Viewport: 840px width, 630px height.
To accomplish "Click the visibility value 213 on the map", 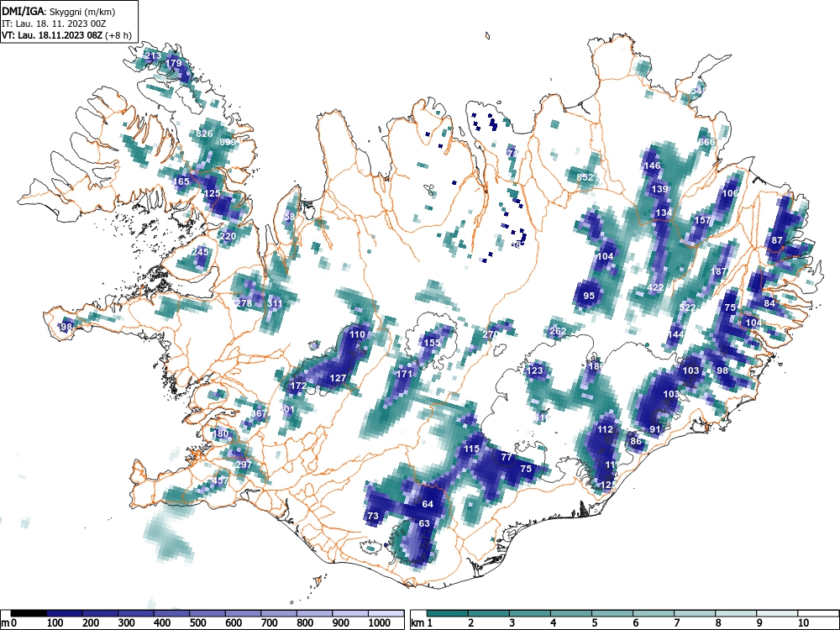I will [x=153, y=55].
